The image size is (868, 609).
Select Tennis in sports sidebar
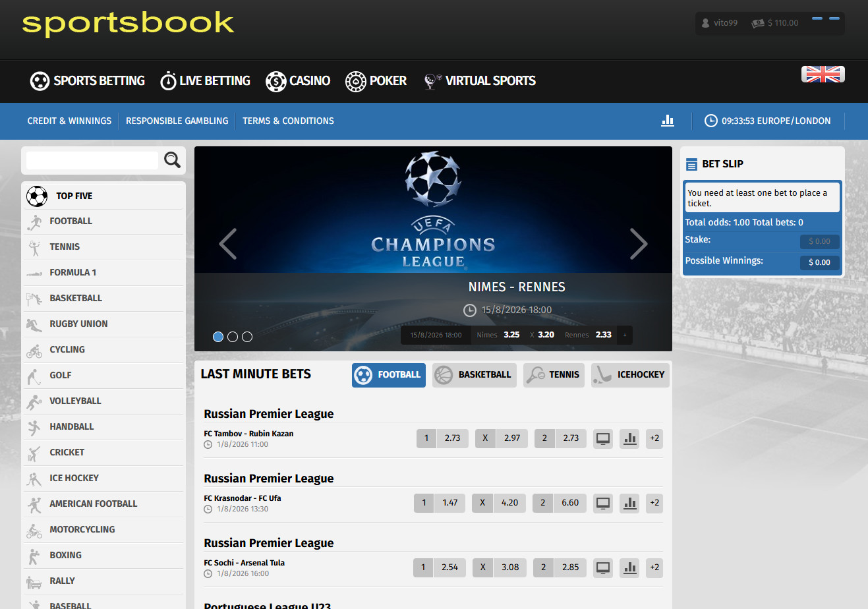[103, 247]
